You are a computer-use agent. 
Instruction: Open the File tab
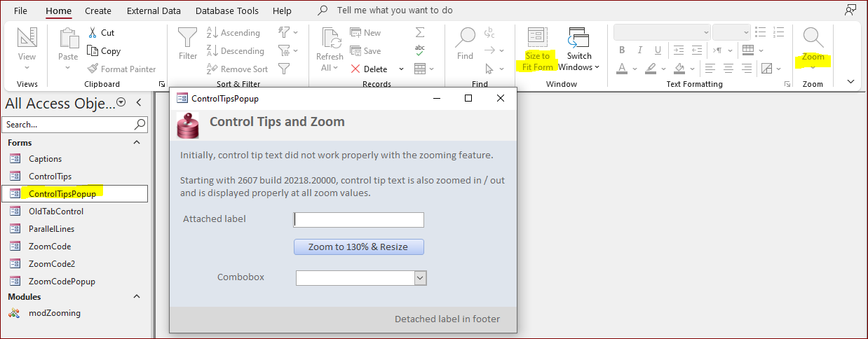(21, 11)
